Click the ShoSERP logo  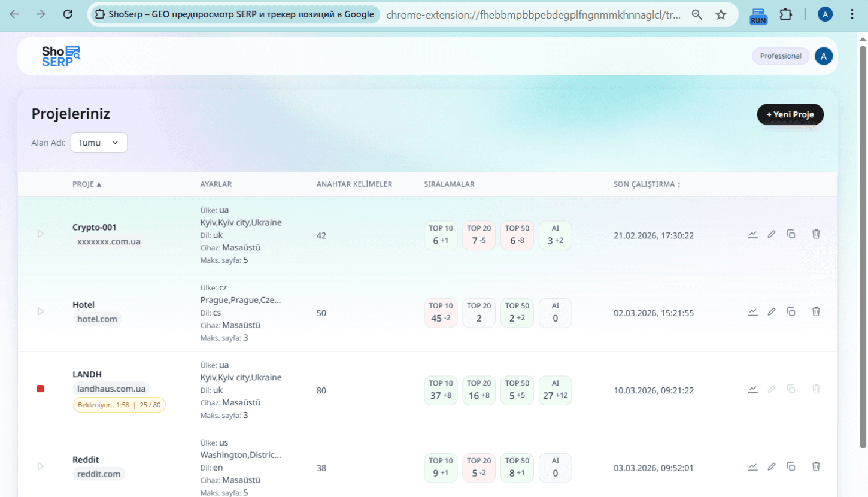click(61, 56)
